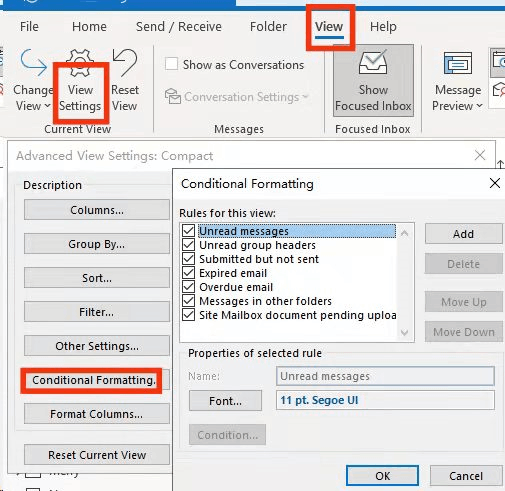Click the Show Focused Inbox tray icon
This screenshot has width=505, height=491.
tap(373, 62)
